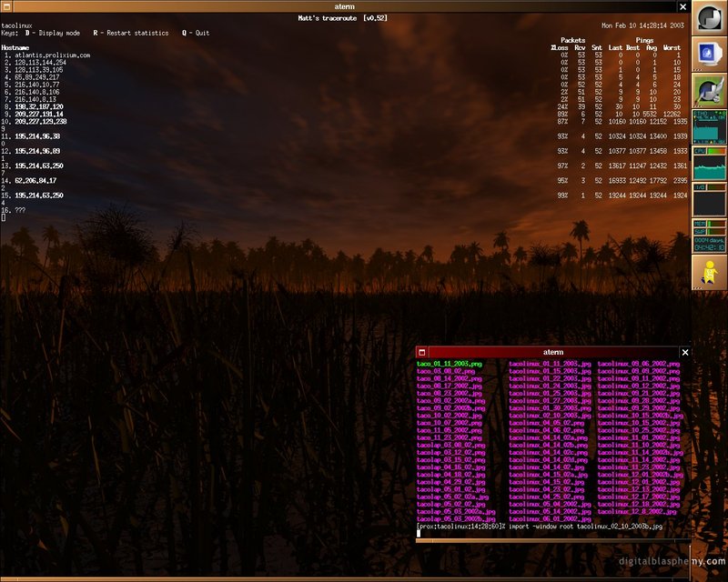
Task: Open window menu icon of the traceroute aterm
Action: (6, 6)
